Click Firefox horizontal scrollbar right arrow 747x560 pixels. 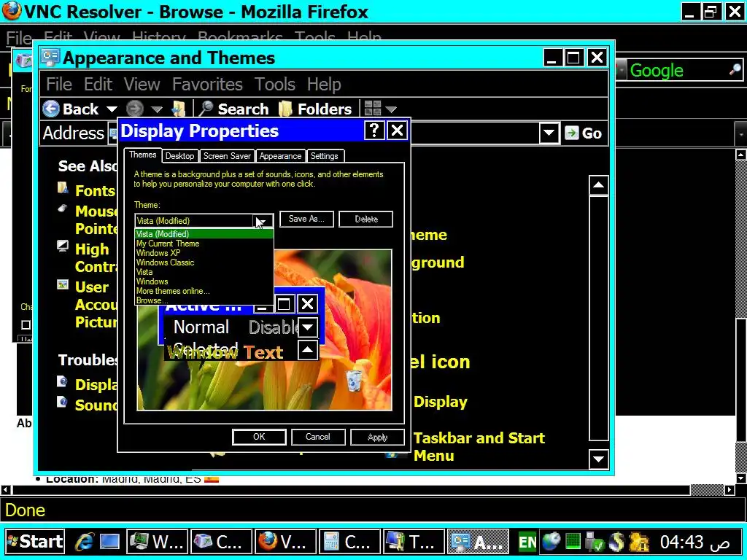point(729,489)
